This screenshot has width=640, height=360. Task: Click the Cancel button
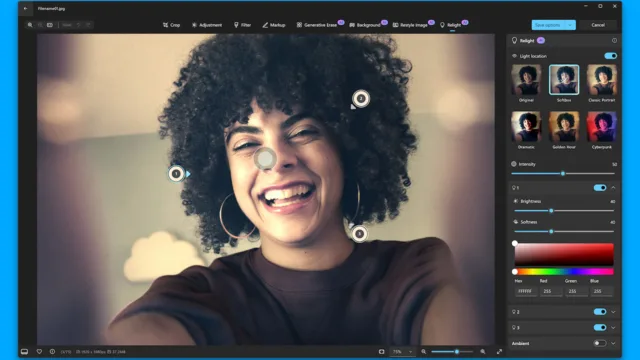(598, 25)
